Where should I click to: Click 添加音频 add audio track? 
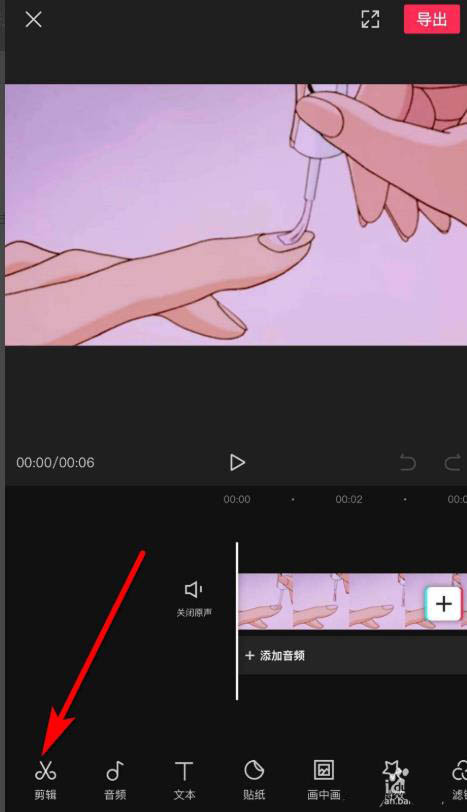(x=275, y=656)
